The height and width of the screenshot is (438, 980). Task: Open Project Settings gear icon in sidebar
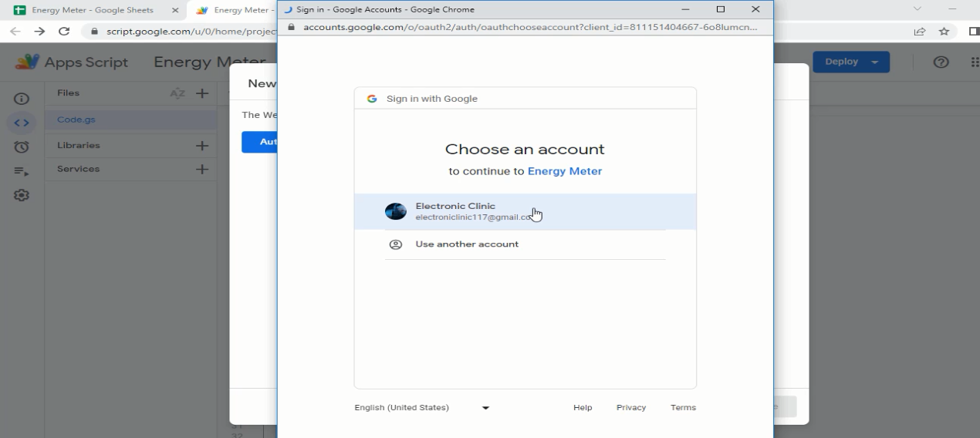pos(22,195)
